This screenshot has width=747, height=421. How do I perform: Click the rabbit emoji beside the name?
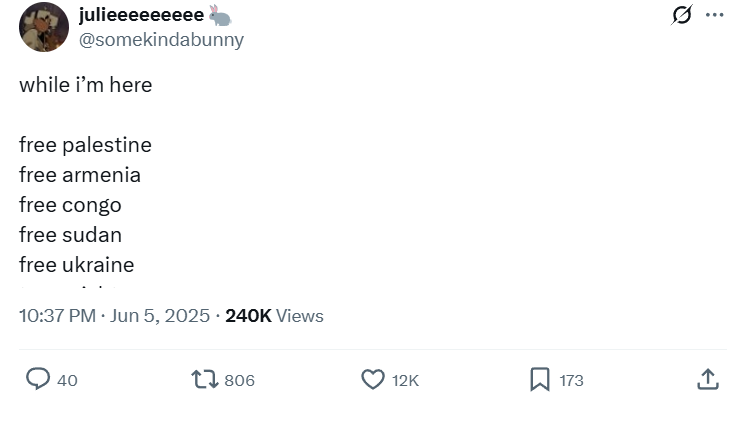[x=220, y=15]
